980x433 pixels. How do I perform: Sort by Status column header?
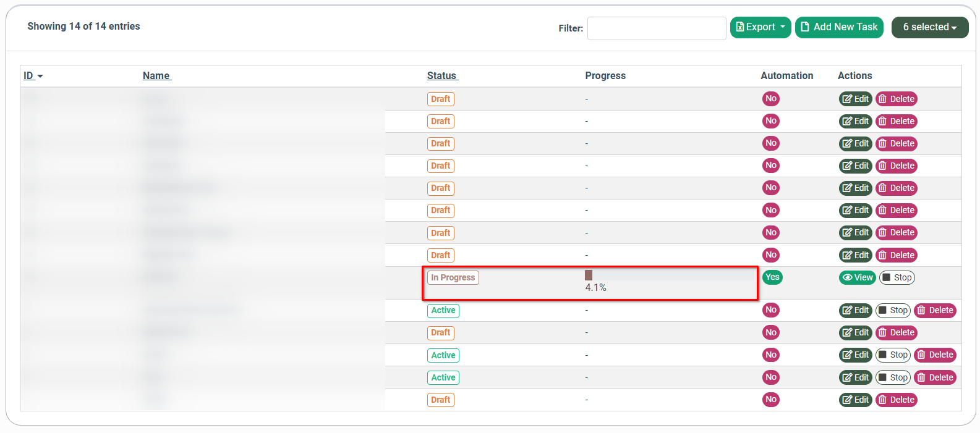click(442, 75)
